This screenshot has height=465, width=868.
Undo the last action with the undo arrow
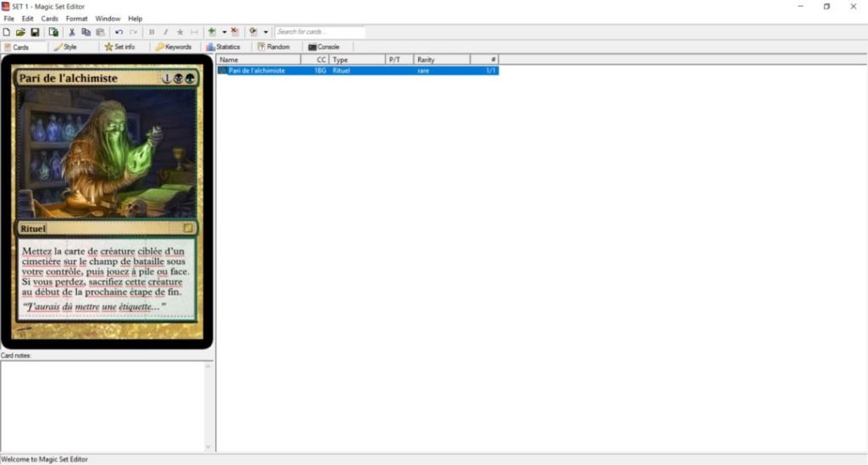pos(119,32)
